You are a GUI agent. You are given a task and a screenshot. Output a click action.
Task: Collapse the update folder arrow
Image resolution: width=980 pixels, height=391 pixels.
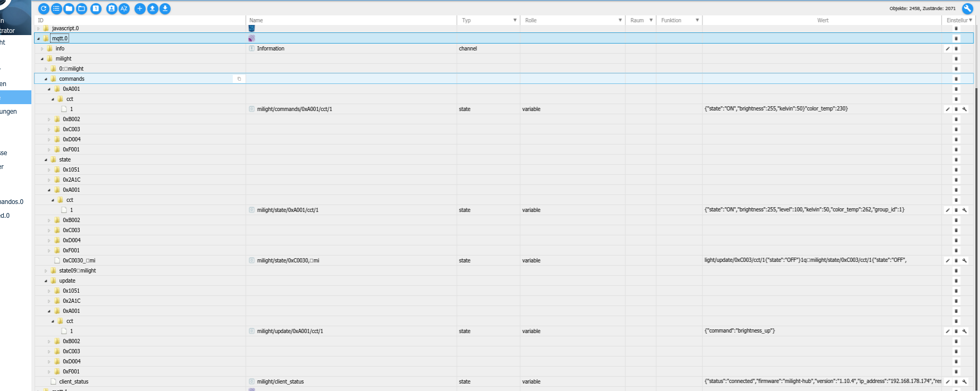point(46,281)
